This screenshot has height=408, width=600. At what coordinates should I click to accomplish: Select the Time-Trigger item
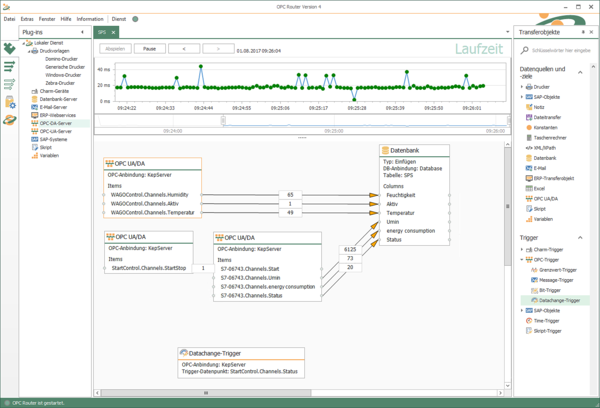click(x=543, y=321)
